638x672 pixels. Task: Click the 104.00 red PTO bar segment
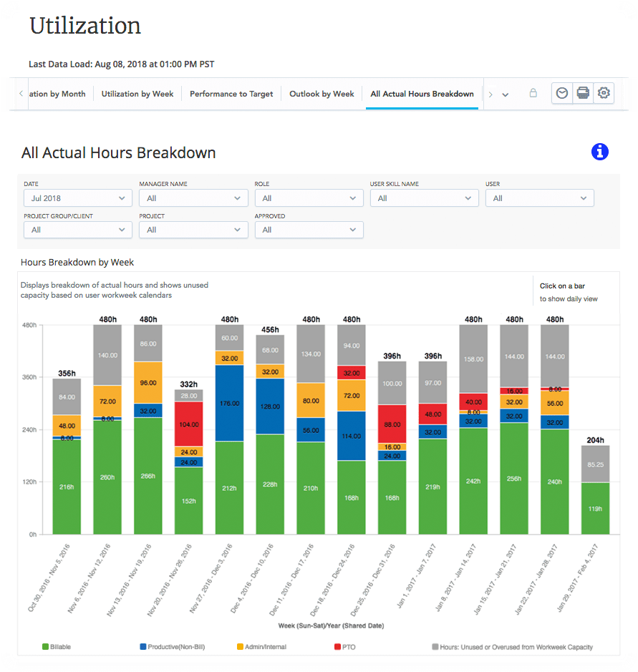[189, 424]
